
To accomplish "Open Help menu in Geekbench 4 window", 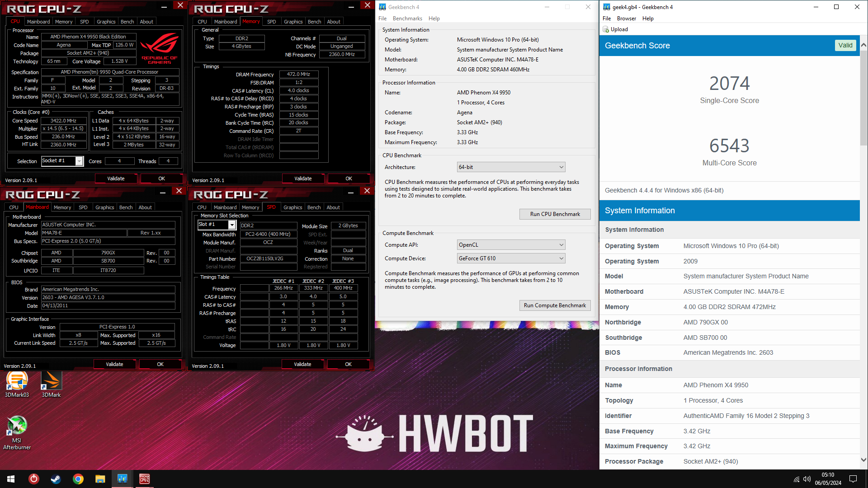I will point(434,19).
